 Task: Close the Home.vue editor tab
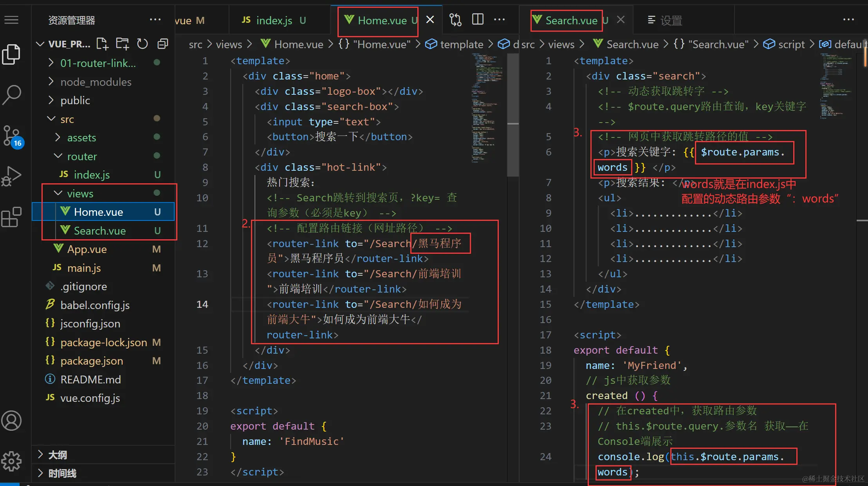click(430, 20)
